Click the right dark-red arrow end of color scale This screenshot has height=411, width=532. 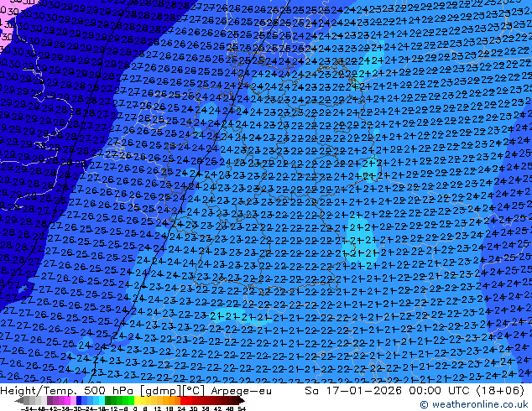pyautogui.click(x=242, y=401)
